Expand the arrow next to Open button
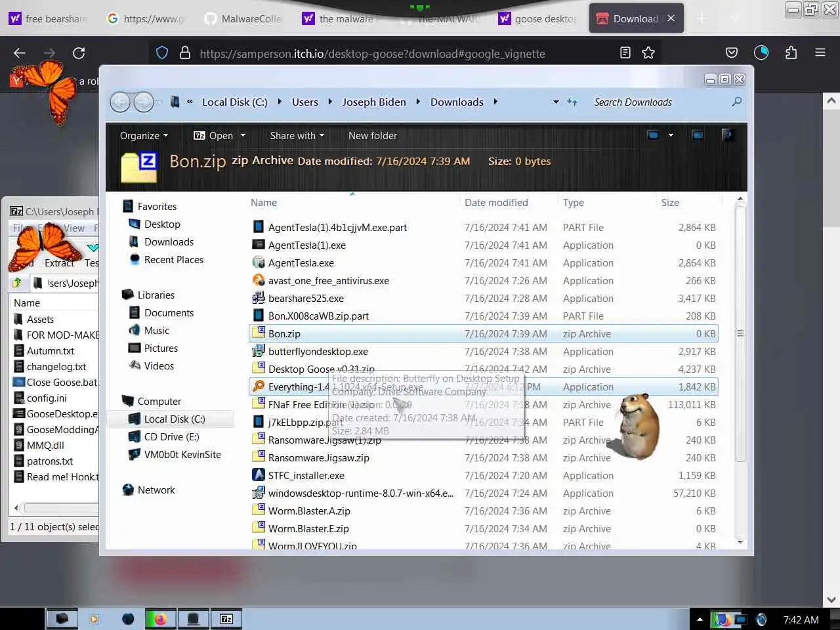Screen dimensions: 840x630 [243, 135]
